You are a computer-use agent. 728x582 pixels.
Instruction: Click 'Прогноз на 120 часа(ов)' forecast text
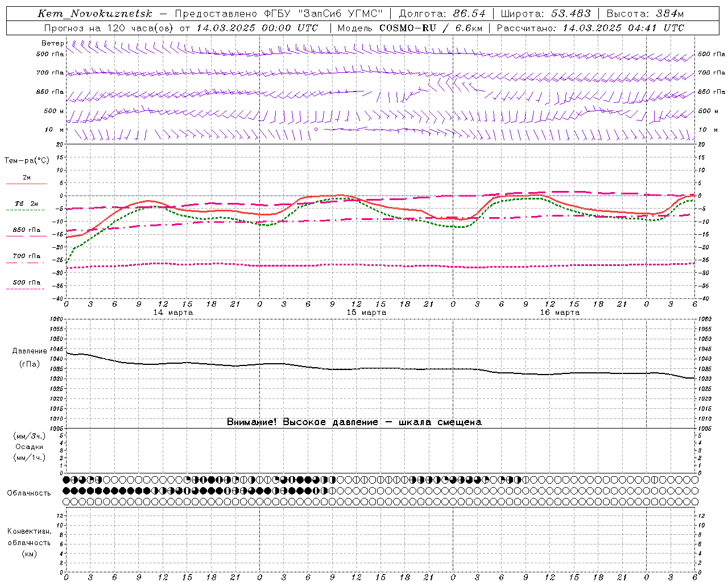point(109,28)
